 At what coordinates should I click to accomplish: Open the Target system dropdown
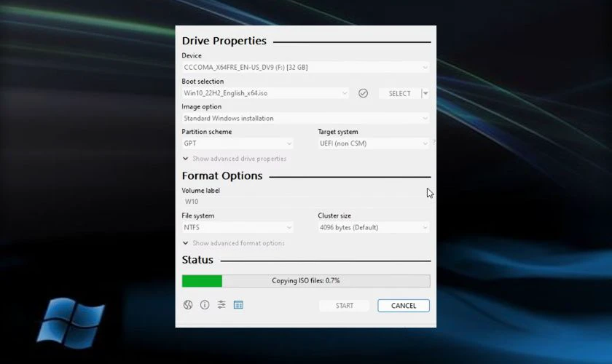click(x=374, y=143)
